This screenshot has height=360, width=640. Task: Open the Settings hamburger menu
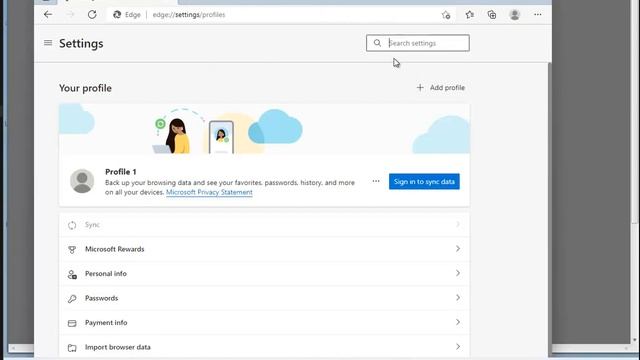pyautogui.click(x=48, y=43)
